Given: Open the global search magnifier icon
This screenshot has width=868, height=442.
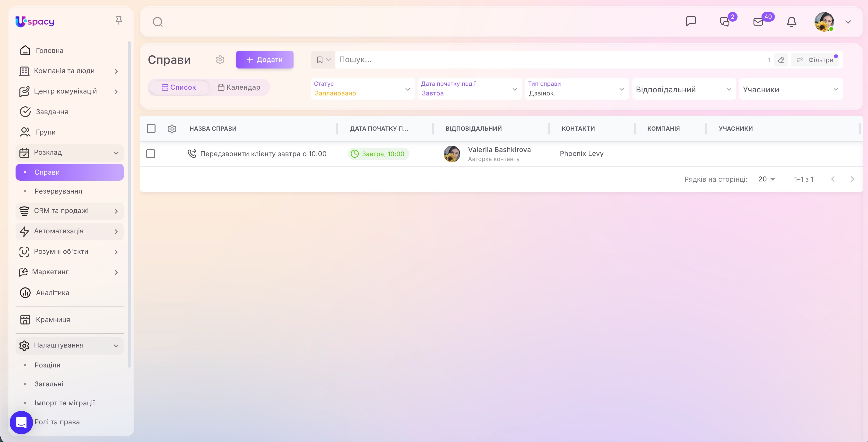Looking at the screenshot, I should click(158, 22).
